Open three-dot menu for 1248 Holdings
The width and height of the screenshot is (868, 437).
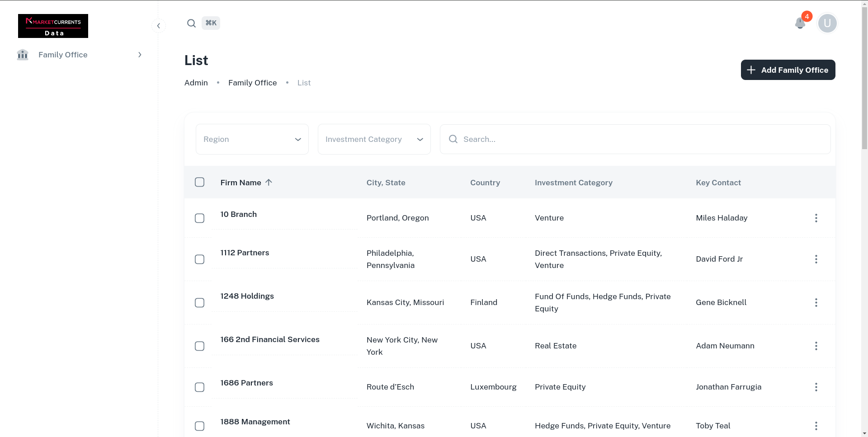[816, 303]
